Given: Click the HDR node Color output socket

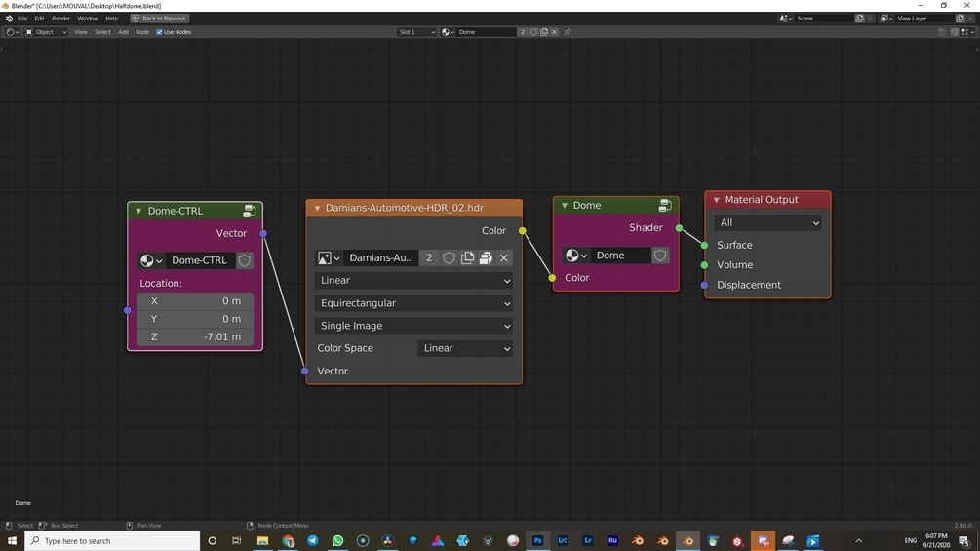Looking at the screenshot, I should pyautogui.click(x=523, y=231).
